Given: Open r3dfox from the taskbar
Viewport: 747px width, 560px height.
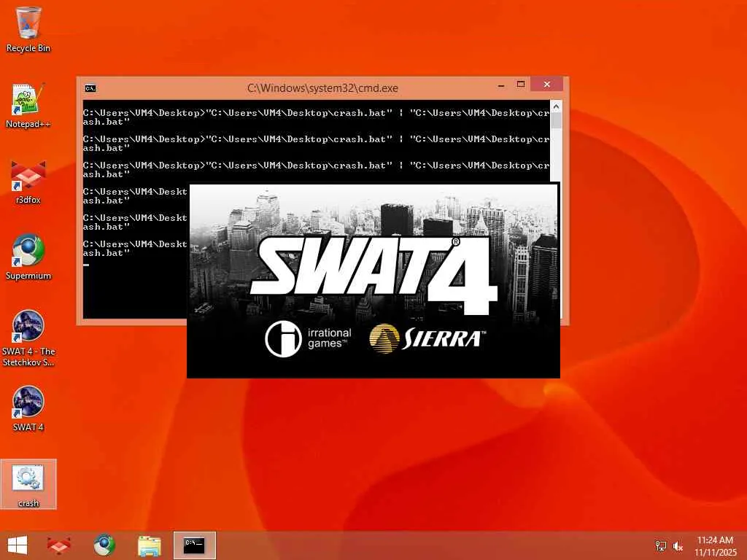Looking at the screenshot, I should (x=59, y=545).
